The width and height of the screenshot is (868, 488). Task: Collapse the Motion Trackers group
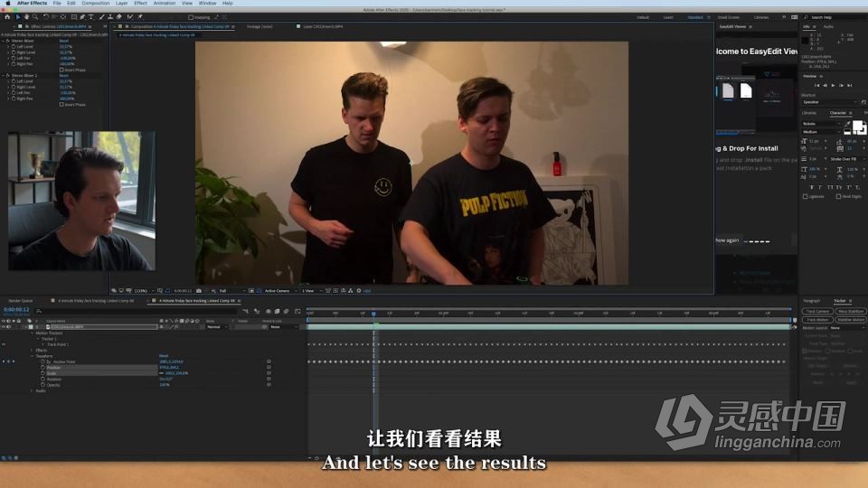32,333
